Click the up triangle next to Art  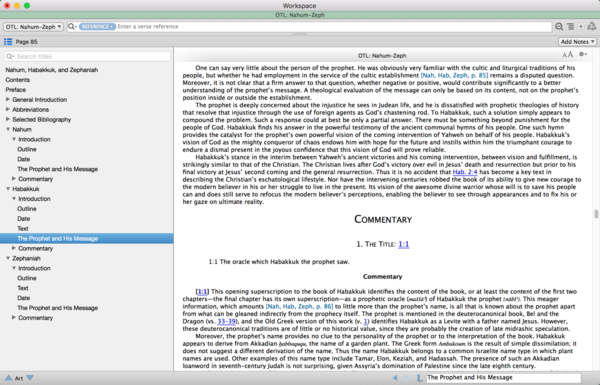click(x=8, y=378)
